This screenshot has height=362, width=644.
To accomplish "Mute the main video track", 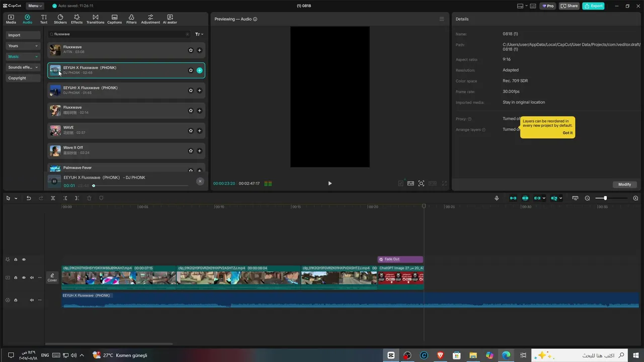I will tap(32, 278).
